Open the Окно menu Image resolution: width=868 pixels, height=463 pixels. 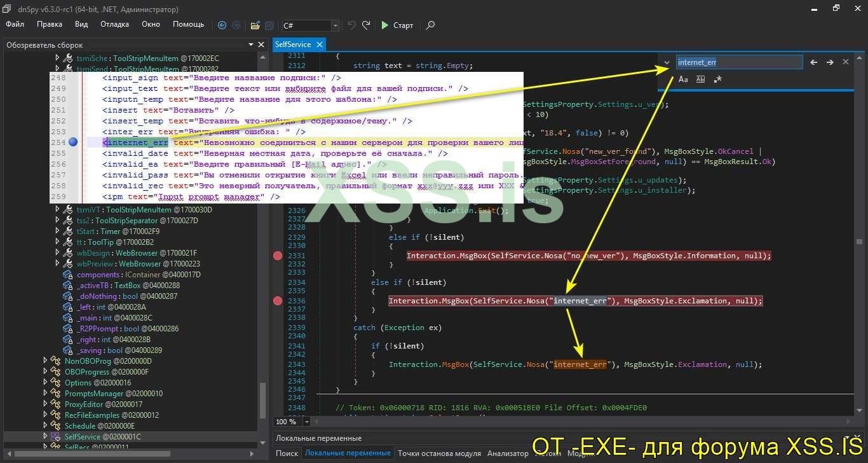[x=151, y=24]
